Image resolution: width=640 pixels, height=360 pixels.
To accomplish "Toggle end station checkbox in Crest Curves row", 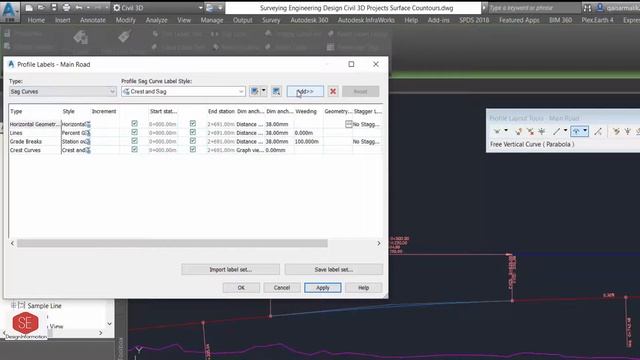I will click(193, 149).
